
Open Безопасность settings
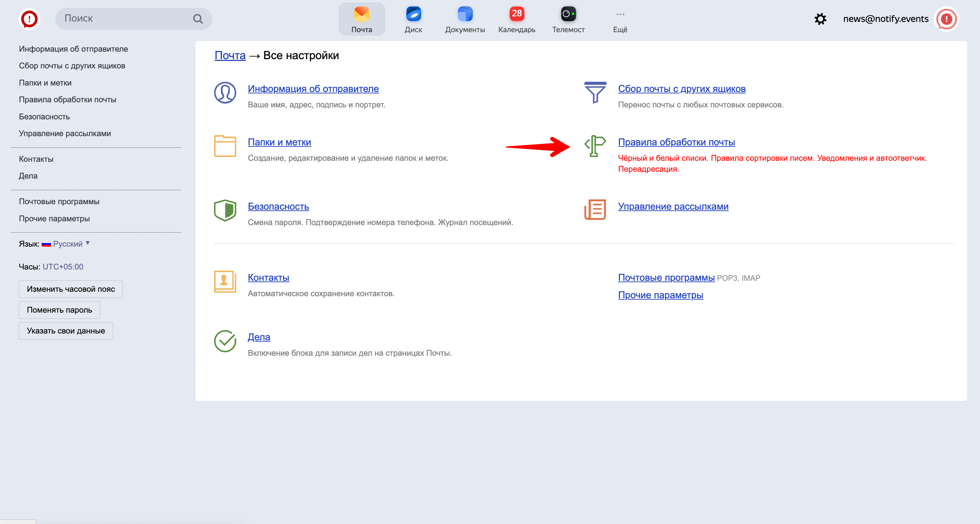(x=279, y=206)
